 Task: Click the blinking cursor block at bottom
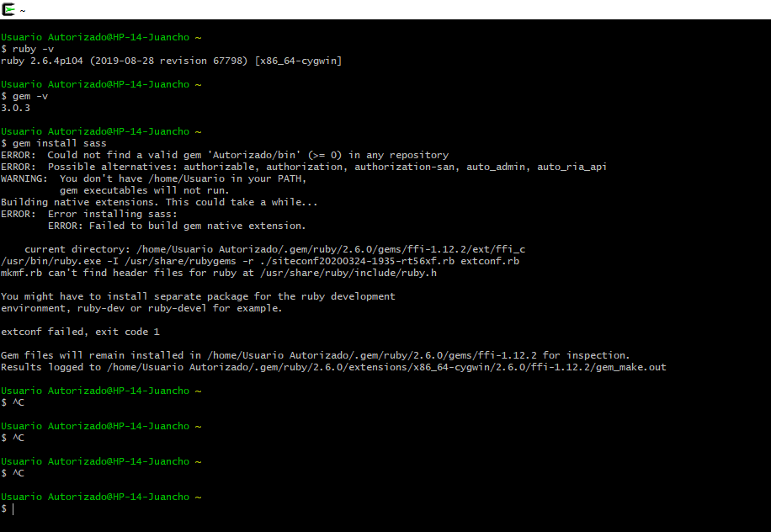11,508
